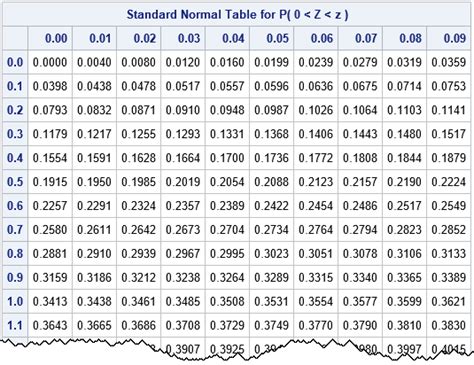Click the row header 0.7
474x365 pixels.
tap(15, 230)
